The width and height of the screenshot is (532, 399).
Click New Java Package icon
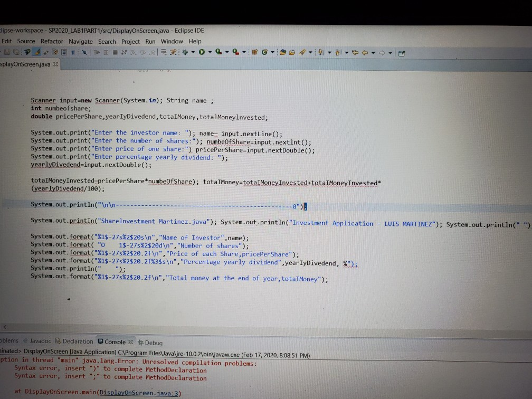(254, 52)
